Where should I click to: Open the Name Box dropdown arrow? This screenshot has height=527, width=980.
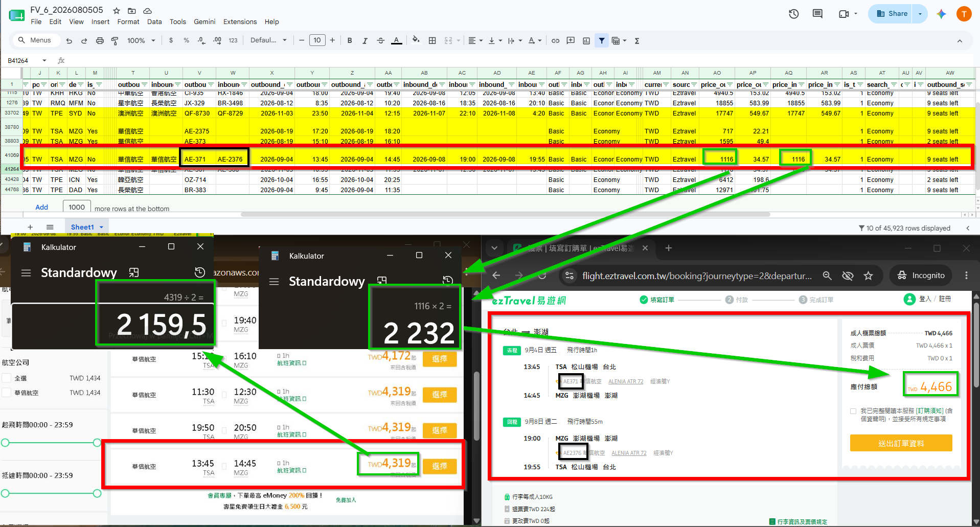click(44, 60)
